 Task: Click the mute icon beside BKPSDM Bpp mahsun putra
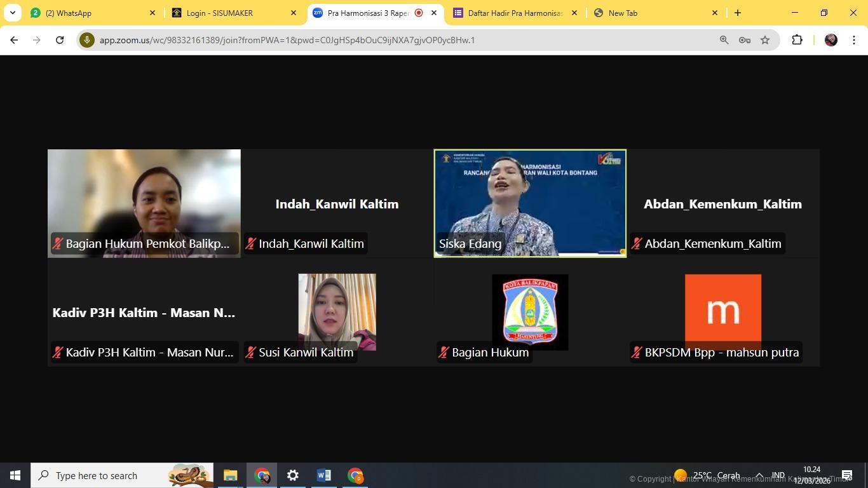pos(636,352)
